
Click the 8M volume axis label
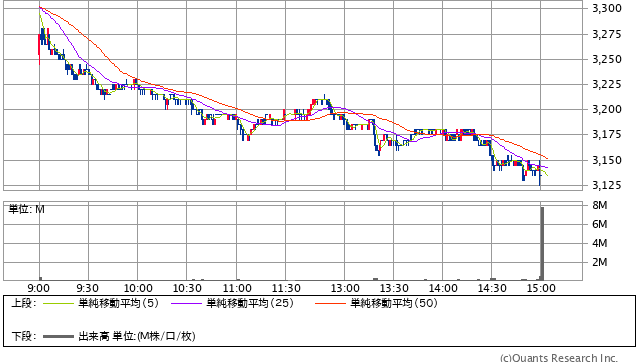[600, 205]
